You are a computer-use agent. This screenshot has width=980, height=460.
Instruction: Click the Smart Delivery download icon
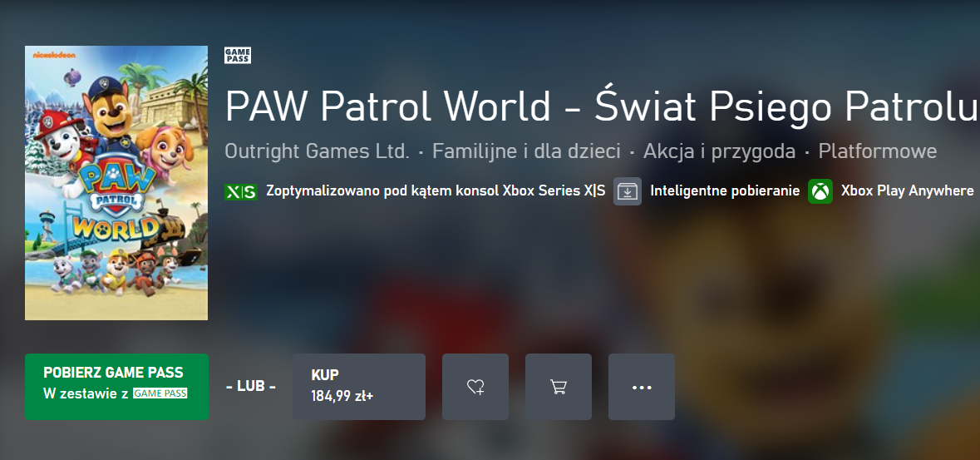coord(628,191)
